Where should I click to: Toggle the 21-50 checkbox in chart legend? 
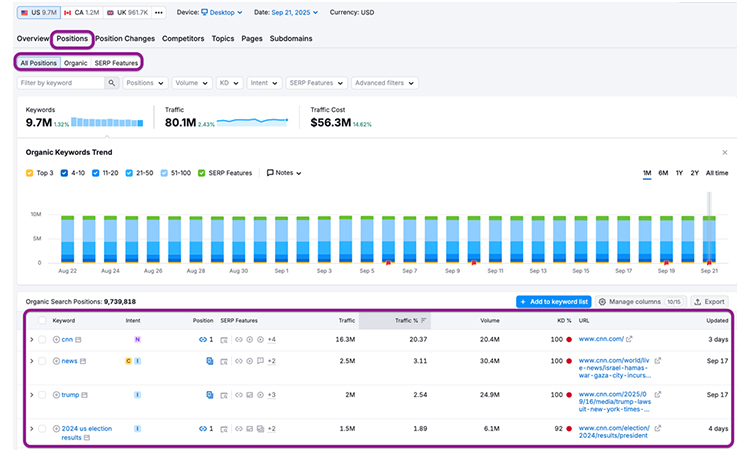(129, 173)
